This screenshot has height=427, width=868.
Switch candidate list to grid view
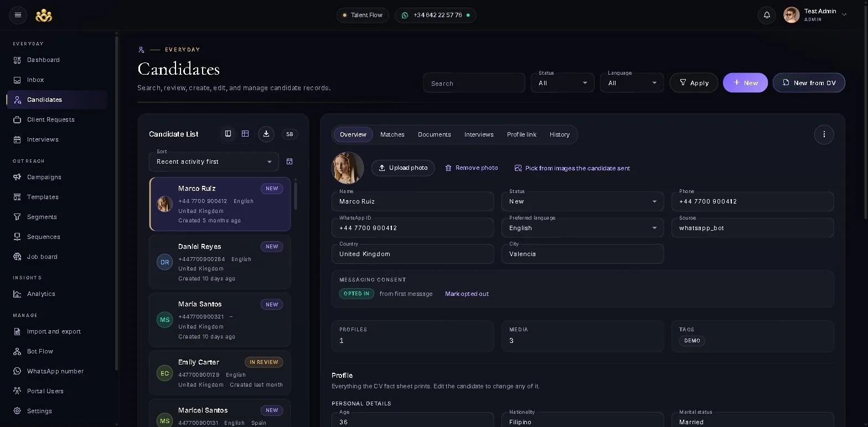245,134
